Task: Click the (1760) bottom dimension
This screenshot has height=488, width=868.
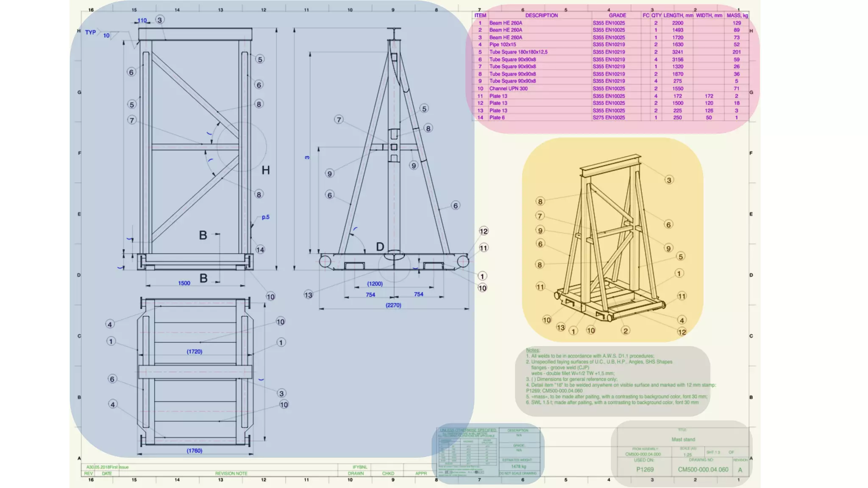Action: coord(195,451)
